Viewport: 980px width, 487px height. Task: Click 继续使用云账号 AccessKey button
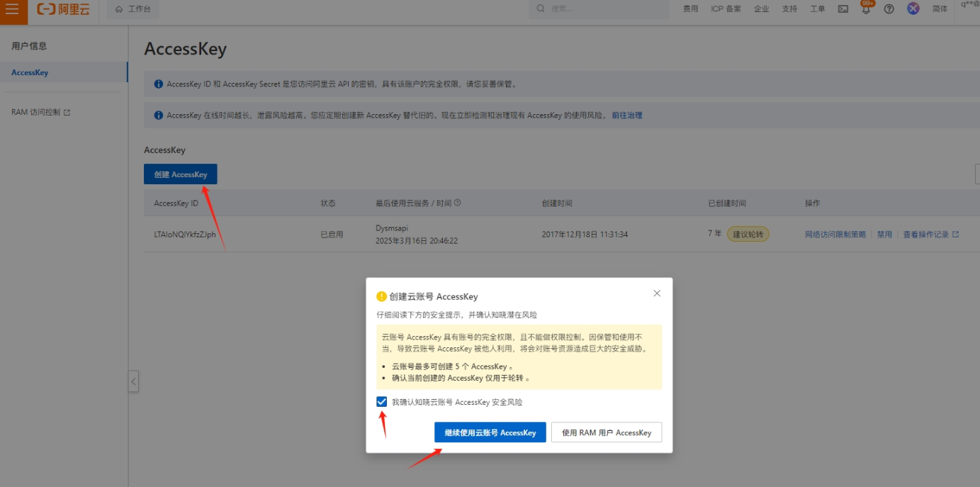pyautogui.click(x=490, y=432)
